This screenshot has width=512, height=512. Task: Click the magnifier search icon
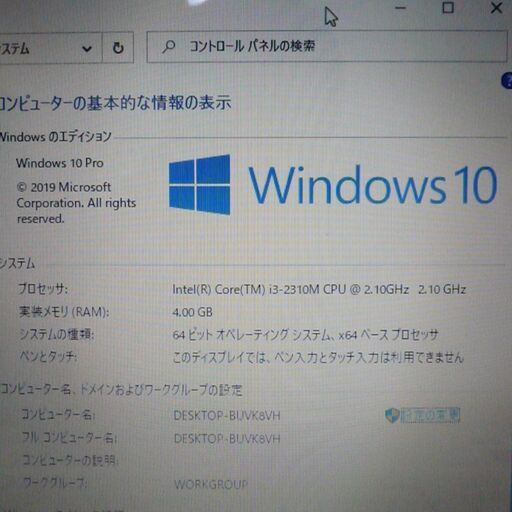click(x=169, y=47)
